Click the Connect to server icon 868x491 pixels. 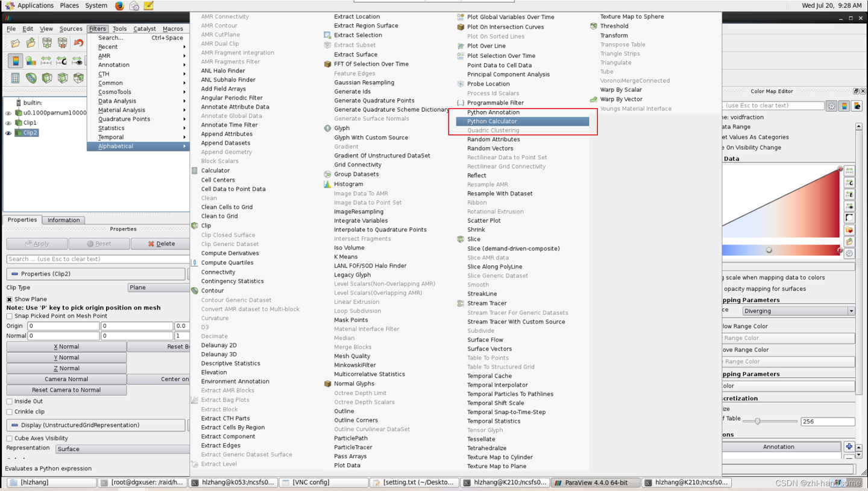47,43
